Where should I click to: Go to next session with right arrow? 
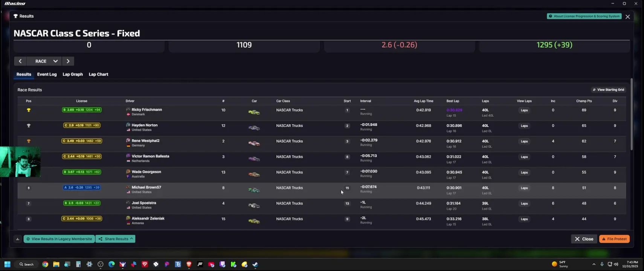(x=68, y=61)
